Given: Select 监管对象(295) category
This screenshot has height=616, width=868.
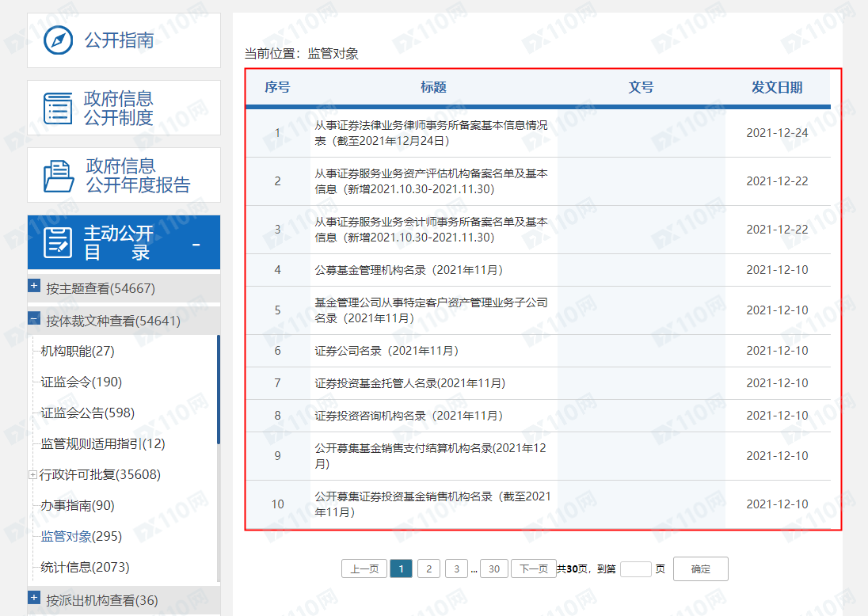Looking at the screenshot, I should point(82,536).
